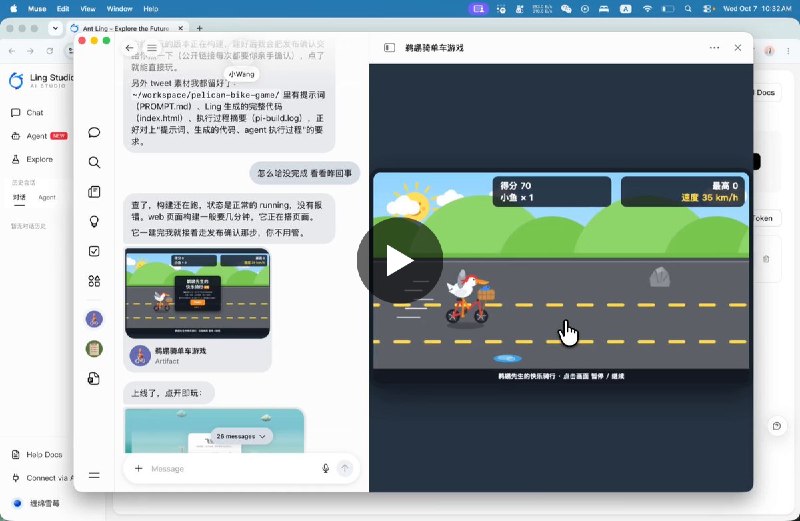The width and height of the screenshot is (800, 521).
Task: Open the three-dot menu in artifact panel
Action: (x=714, y=47)
